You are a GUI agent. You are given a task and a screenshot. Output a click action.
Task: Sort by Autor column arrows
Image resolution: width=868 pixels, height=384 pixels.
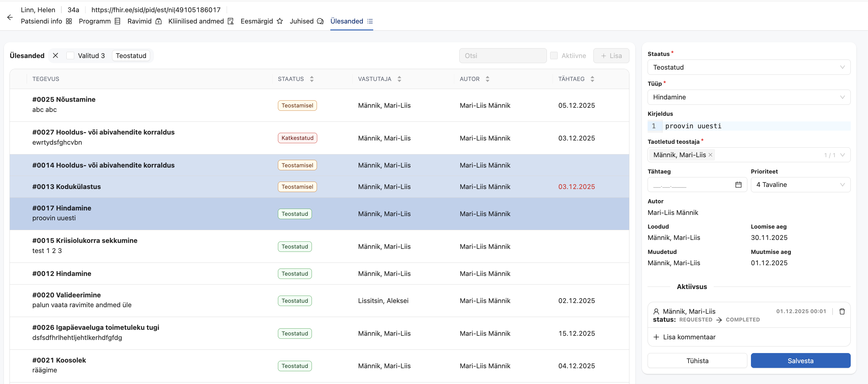487,79
